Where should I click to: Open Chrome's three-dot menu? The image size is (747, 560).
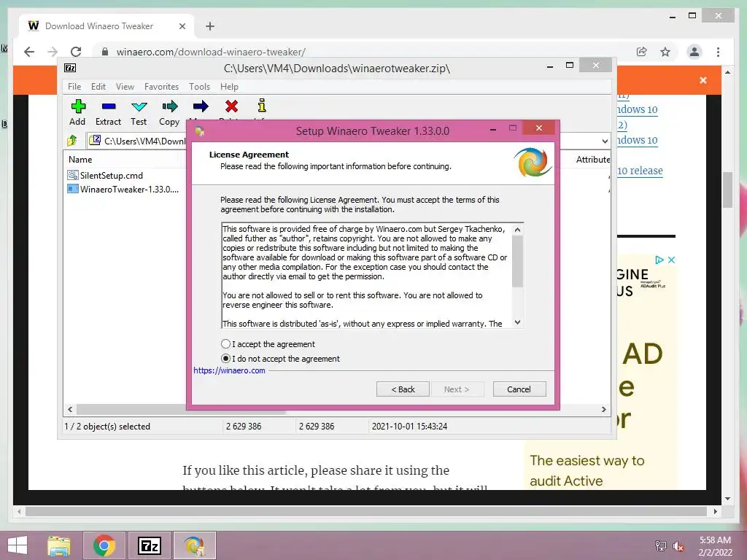[718, 52]
